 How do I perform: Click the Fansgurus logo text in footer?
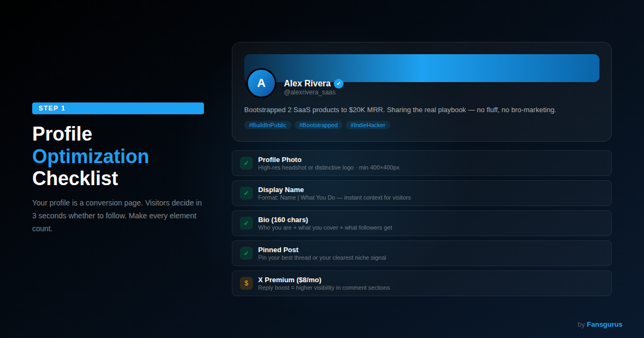pyautogui.click(x=604, y=324)
